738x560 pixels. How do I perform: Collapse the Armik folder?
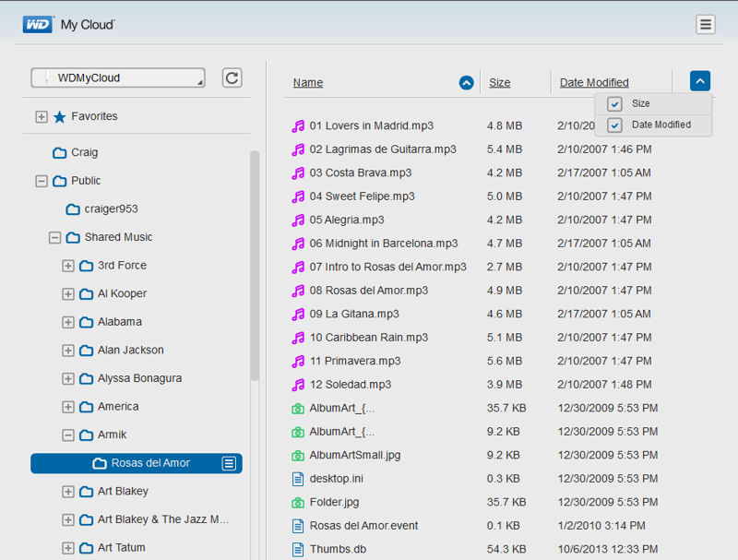[68, 435]
